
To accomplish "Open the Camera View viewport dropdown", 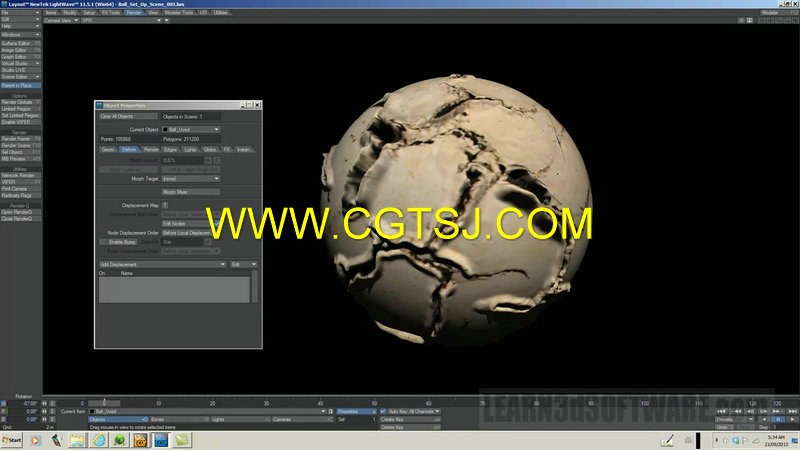I will tap(61, 20).
